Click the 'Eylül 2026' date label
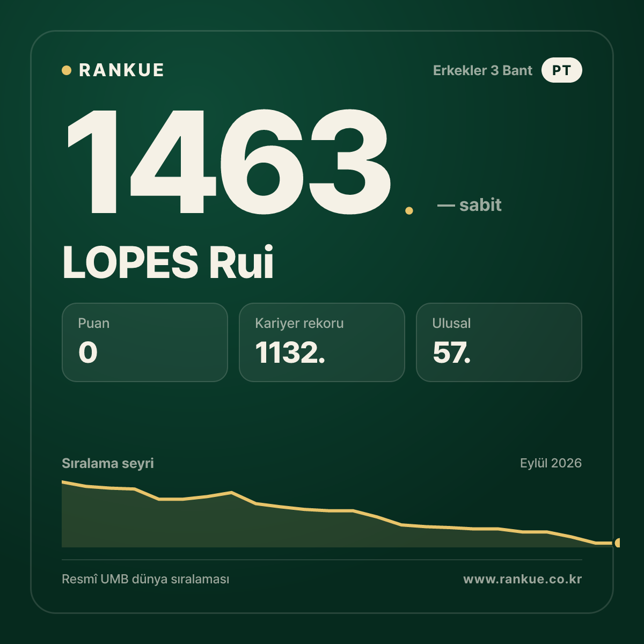This screenshot has width=644, height=644. (x=551, y=463)
